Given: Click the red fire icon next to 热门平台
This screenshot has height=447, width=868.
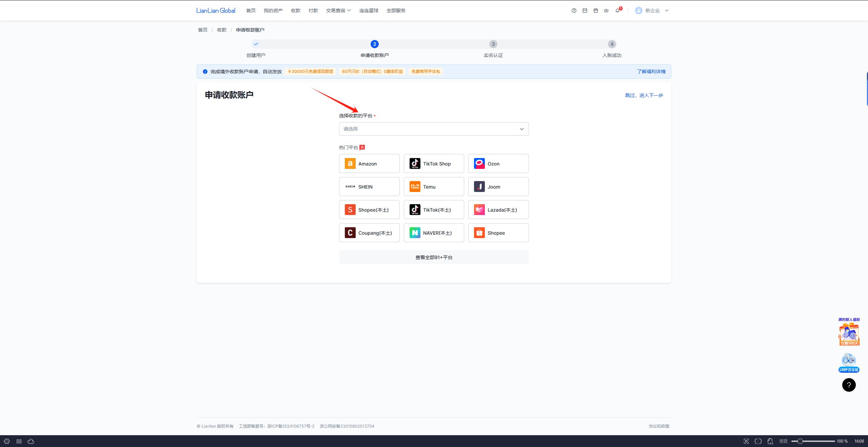Looking at the screenshot, I should click(362, 147).
